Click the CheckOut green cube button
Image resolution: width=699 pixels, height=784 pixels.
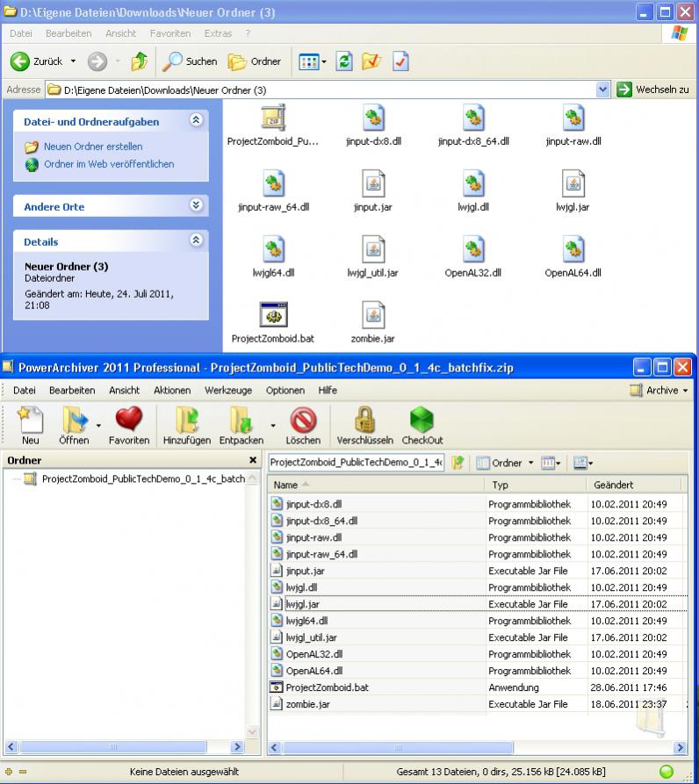pos(422,426)
